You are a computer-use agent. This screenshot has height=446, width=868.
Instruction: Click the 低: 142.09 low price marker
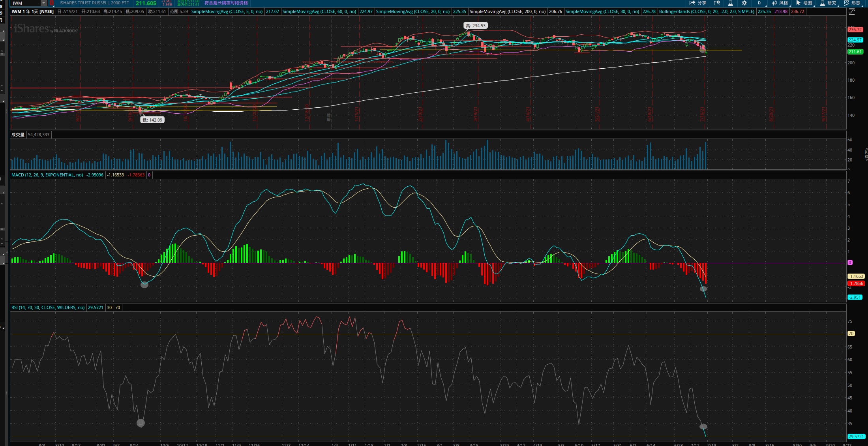[152, 120]
